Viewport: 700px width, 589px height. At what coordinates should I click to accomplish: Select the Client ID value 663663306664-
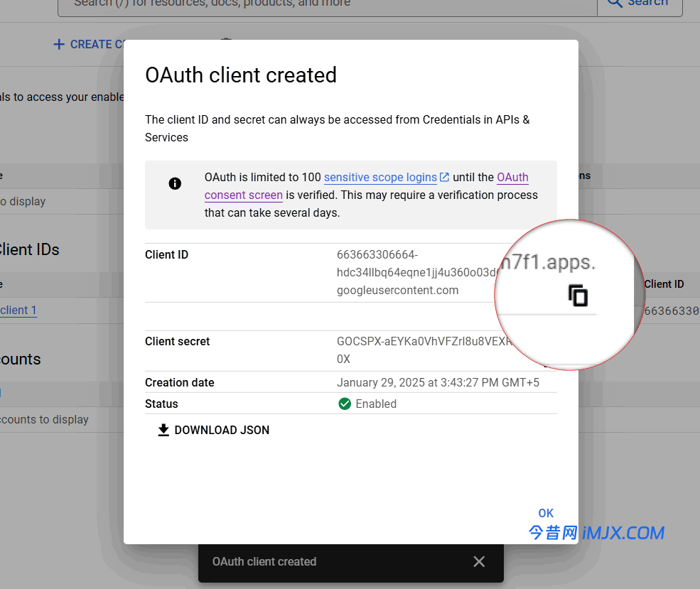pyautogui.click(x=377, y=255)
